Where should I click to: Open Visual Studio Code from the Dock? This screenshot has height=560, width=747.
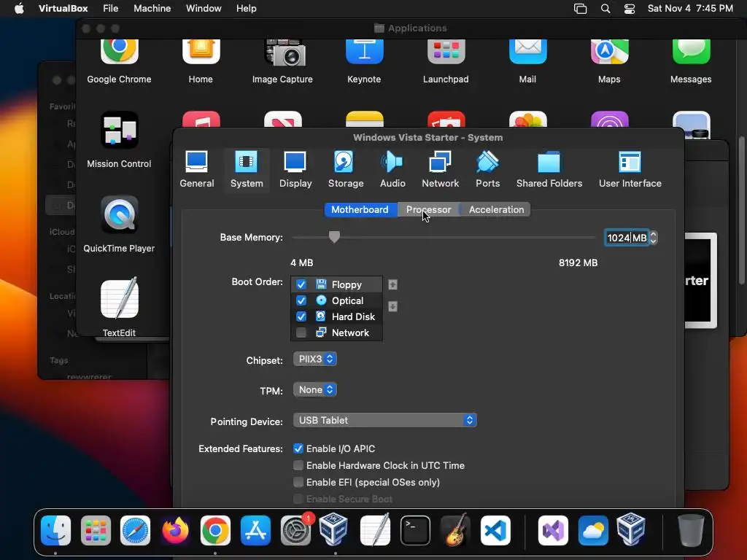point(495,531)
